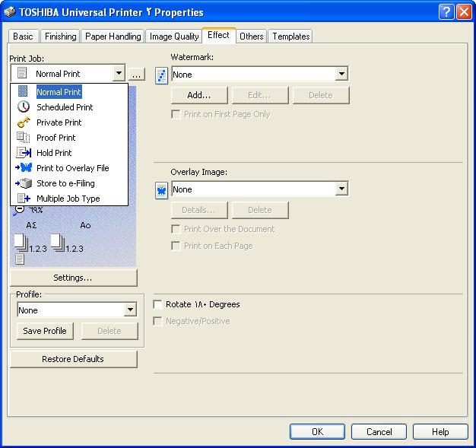Click the Cancel button
This screenshot has width=476, height=448.
379,431
